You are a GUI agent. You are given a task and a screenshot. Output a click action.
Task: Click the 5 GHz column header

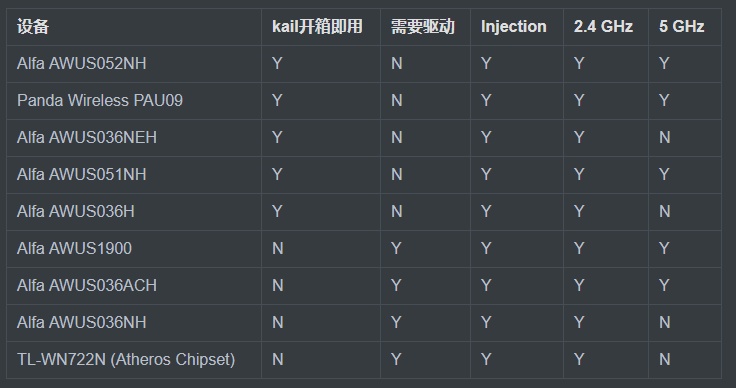pyautogui.click(x=682, y=27)
